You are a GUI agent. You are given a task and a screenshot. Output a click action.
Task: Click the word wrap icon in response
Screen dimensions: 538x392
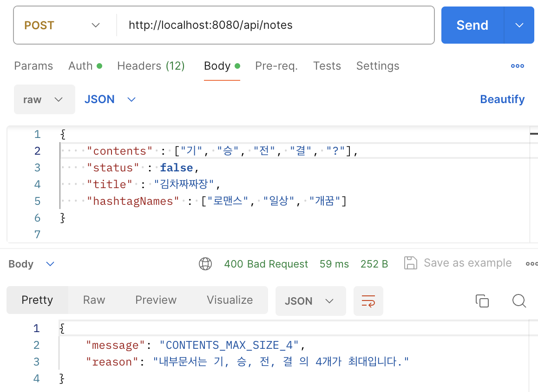pos(368,301)
